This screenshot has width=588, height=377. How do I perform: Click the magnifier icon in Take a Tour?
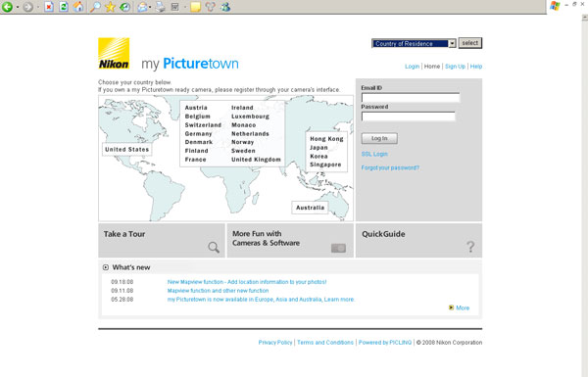(214, 248)
